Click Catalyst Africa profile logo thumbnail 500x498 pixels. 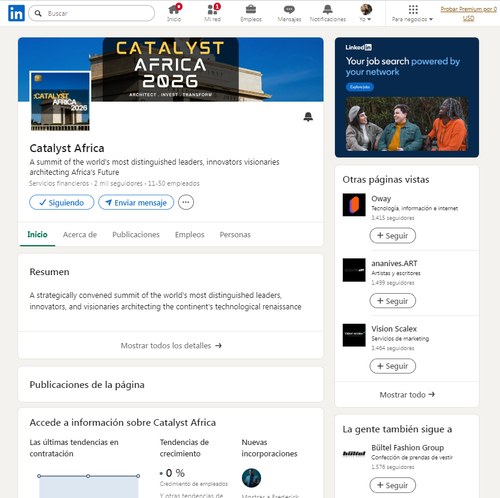click(60, 101)
